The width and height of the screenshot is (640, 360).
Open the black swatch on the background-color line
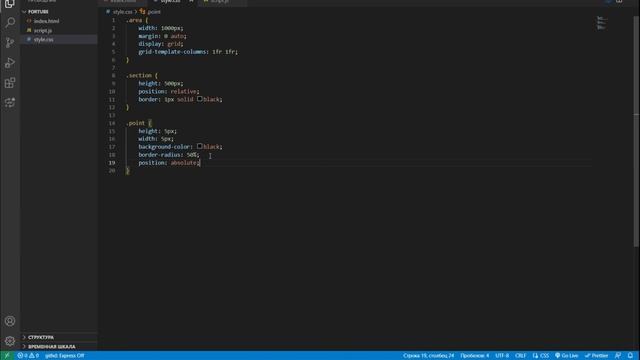(x=200, y=146)
